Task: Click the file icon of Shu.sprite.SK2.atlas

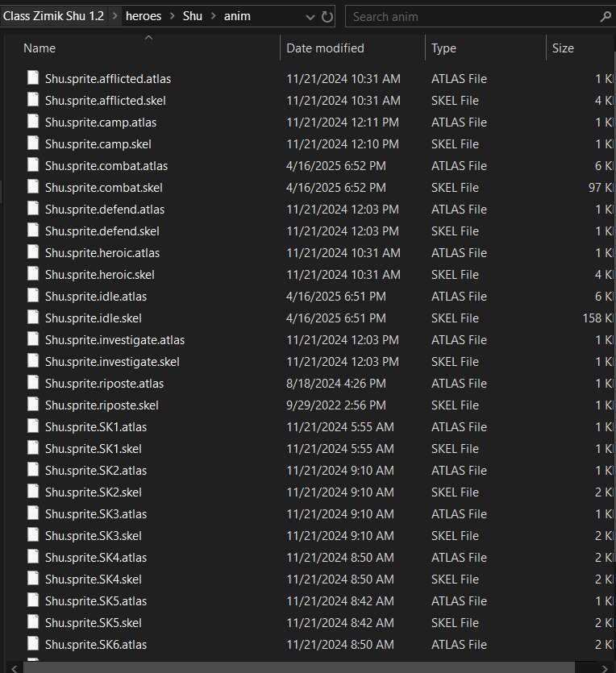Action: [x=33, y=470]
